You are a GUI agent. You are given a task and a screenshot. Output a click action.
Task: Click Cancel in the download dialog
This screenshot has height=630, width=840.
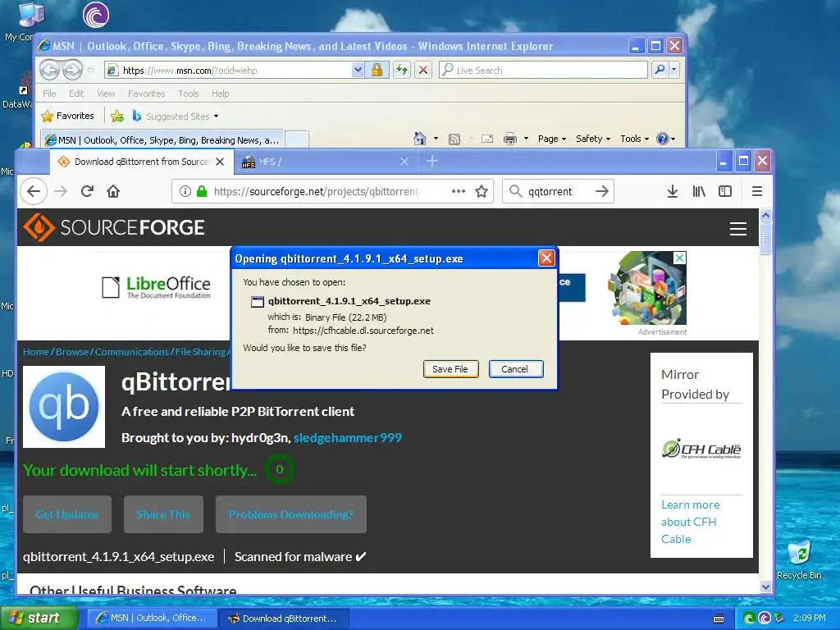pyautogui.click(x=515, y=369)
